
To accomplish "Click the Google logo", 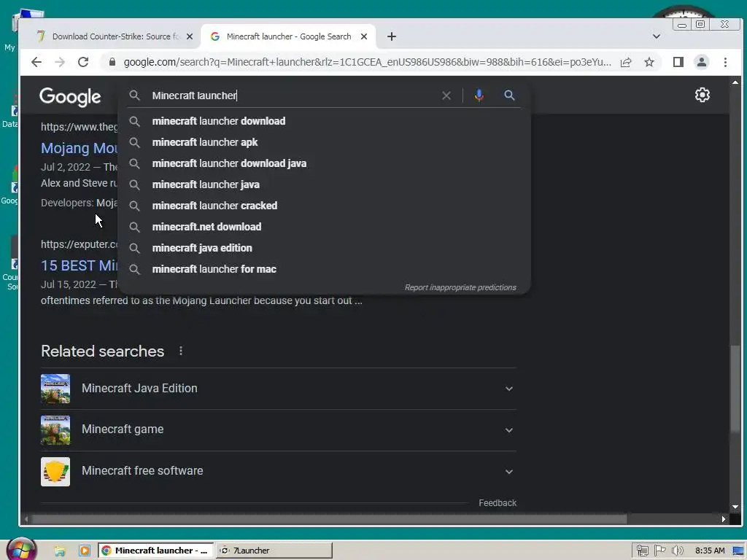I will 70,97.
